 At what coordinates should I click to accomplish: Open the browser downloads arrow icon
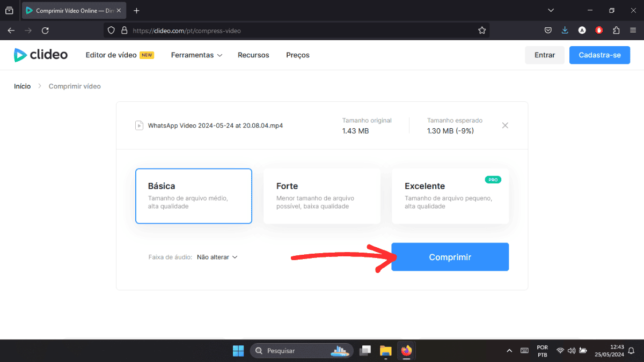pyautogui.click(x=565, y=31)
